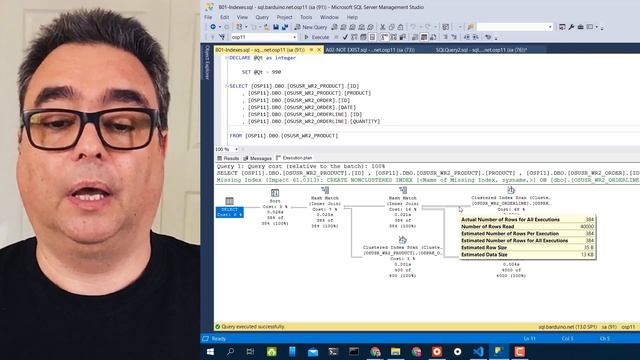Click the wrench properties icon

click(571, 27)
